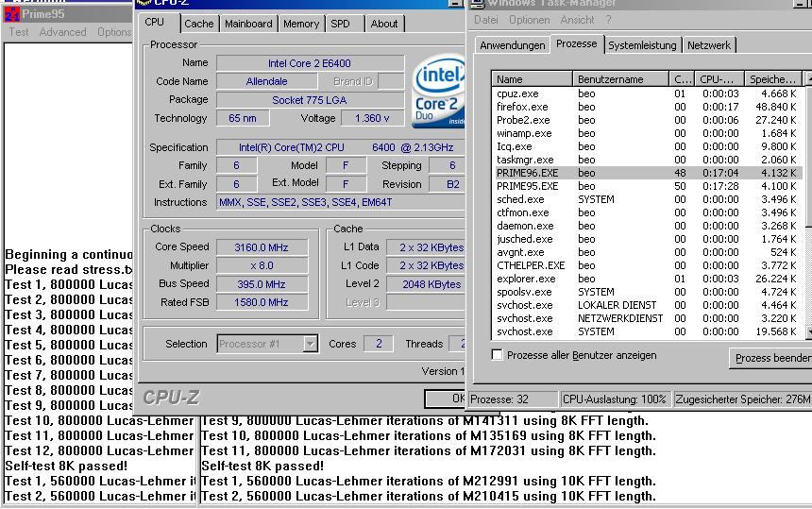Click the CPU-Auslastung 100% status bar entry
The height and width of the screenshot is (509, 812).
tap(614, 399)
